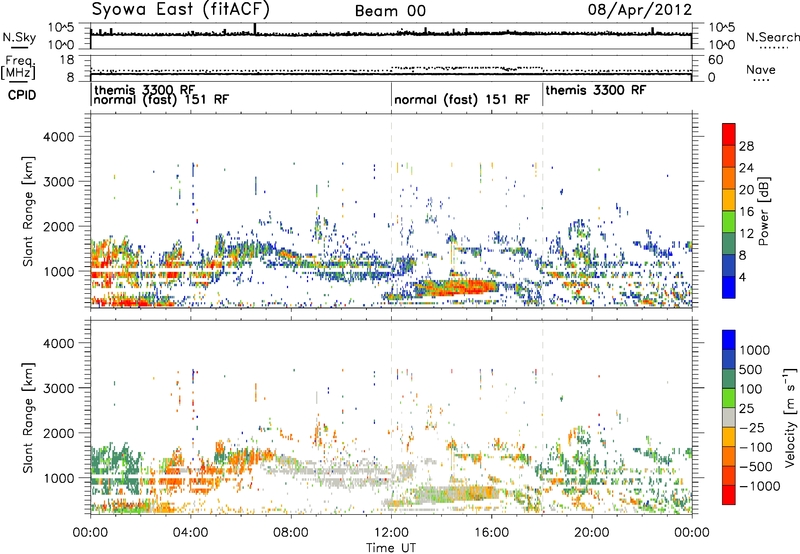The image size is (800, 554).
Task: Click the 4000 tick on the power panel
Action: [59, 137]
